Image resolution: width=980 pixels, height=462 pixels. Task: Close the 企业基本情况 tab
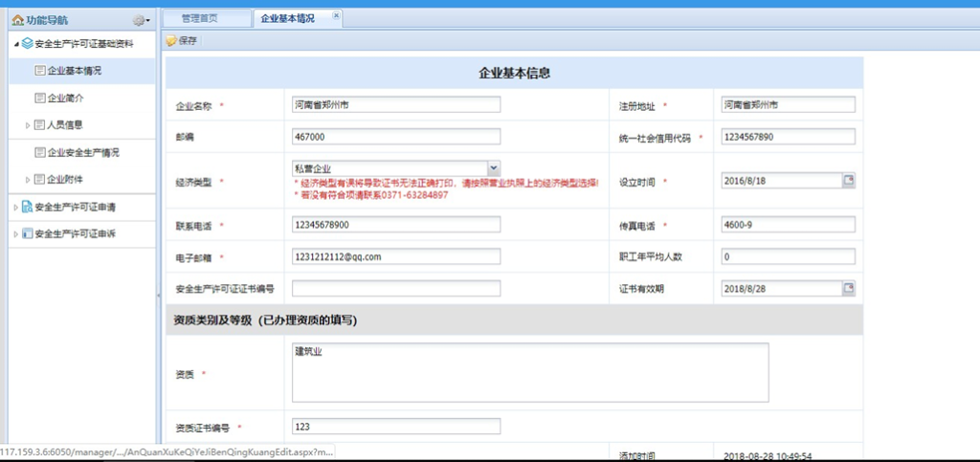[x=336, y=16]
